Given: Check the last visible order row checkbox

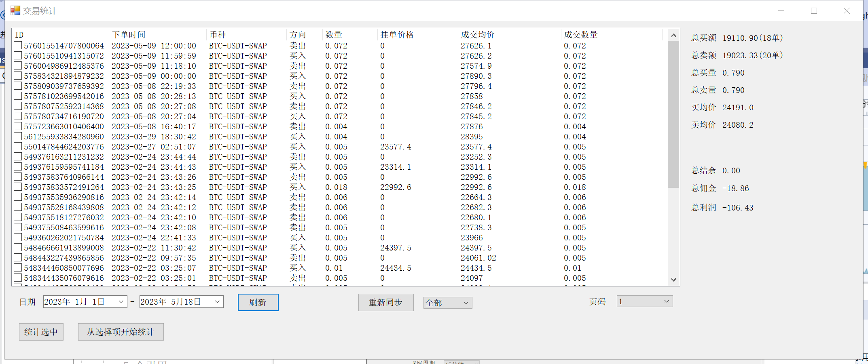Looking at the screenshot, I should 17,278.
